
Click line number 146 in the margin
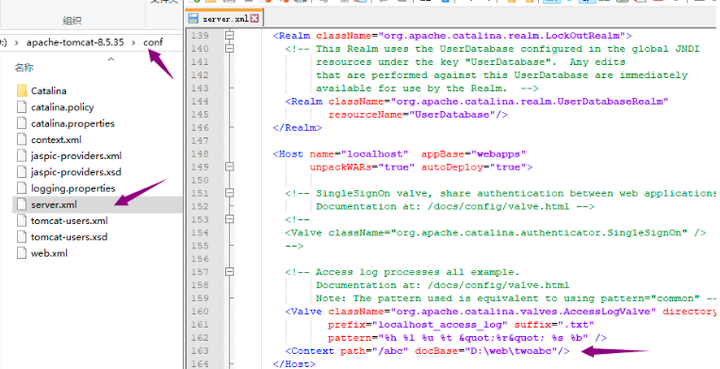click(200, 127)
